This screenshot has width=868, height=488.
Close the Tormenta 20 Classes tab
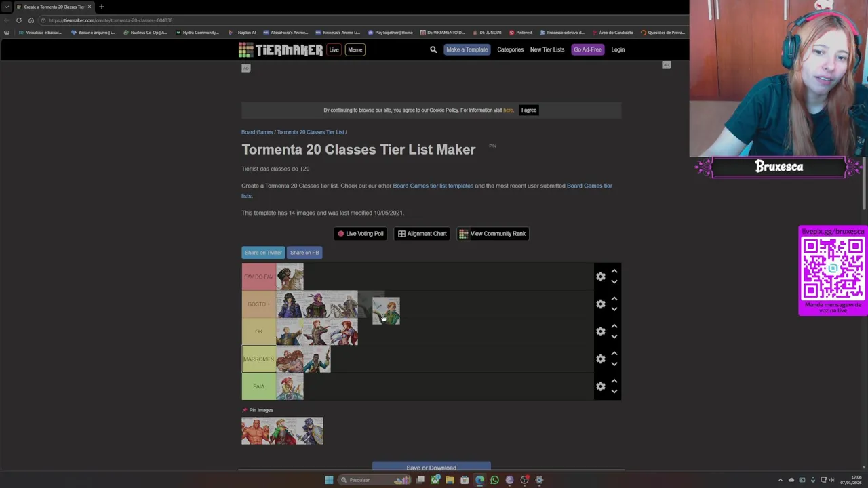[89, 7]
